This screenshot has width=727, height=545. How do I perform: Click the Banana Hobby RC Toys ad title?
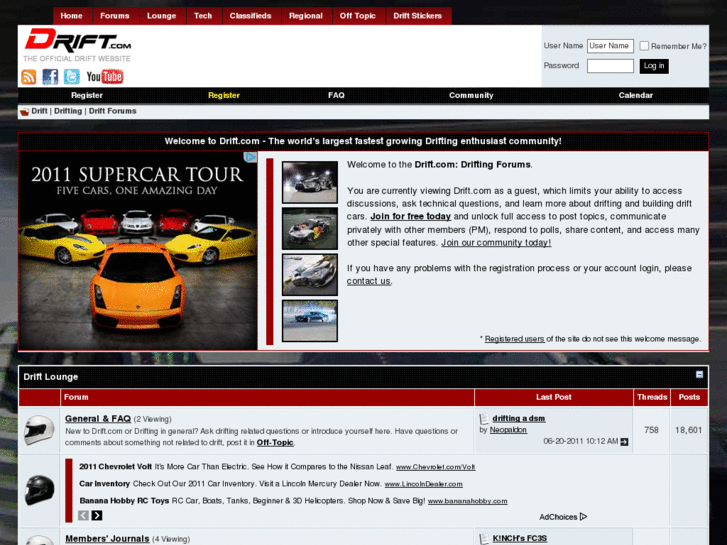pyautogui.click(x=124, y=501)
